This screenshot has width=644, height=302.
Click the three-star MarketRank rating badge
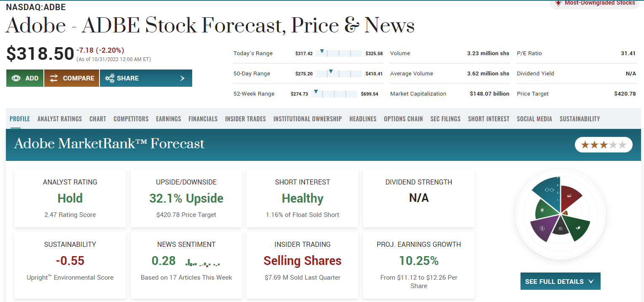tap(604, 145)
